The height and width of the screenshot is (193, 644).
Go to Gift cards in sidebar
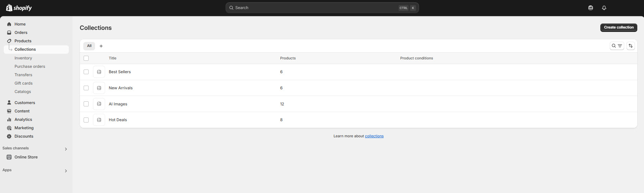point(24,83)
